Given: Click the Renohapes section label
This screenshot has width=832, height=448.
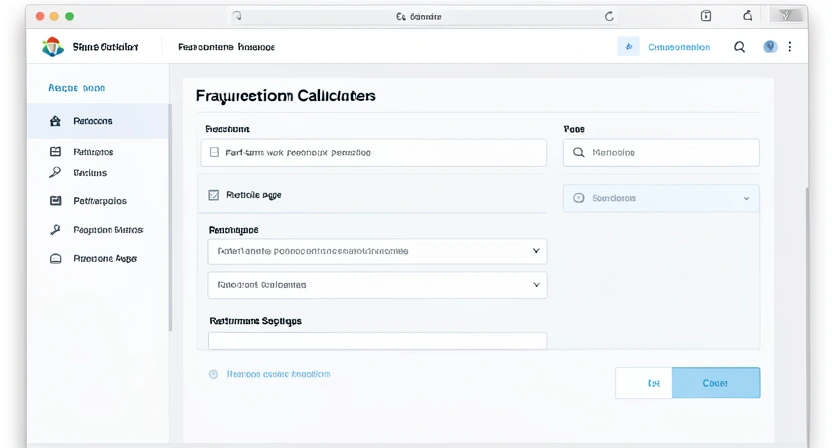Looking at the screenshot, I should pos(233,230).
